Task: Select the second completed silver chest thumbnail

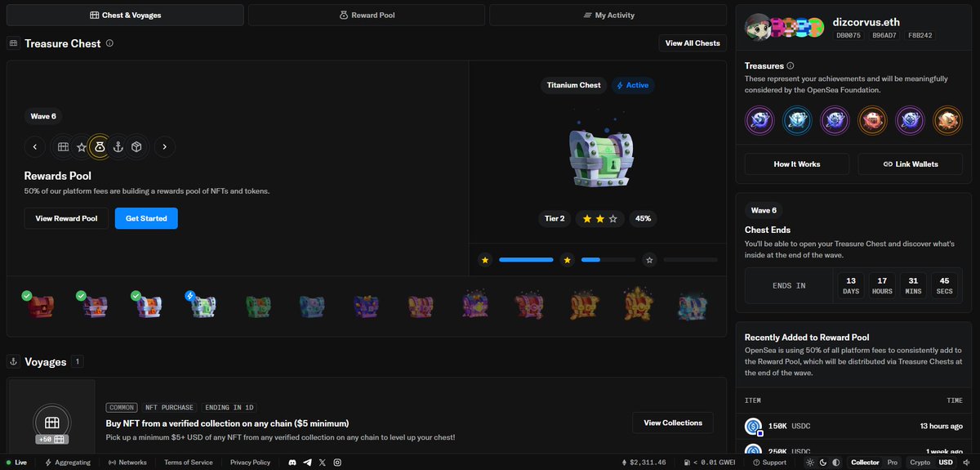Action: coord(95,306)
